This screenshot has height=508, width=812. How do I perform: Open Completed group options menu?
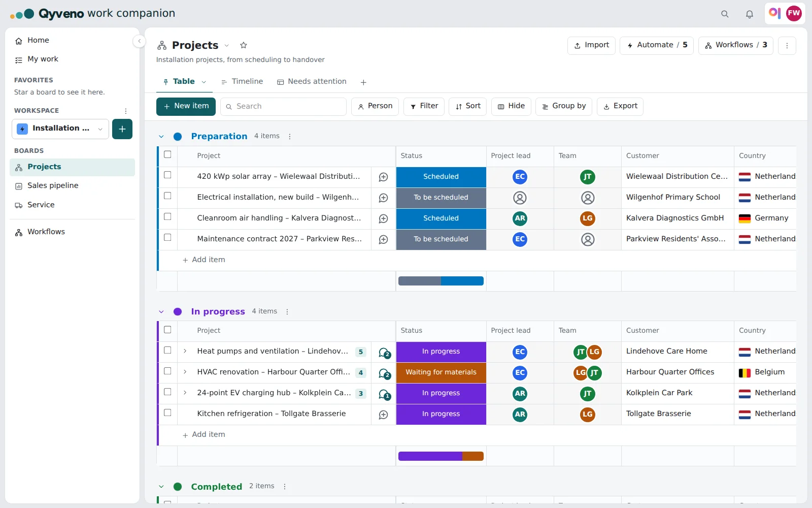coord(285,487)
